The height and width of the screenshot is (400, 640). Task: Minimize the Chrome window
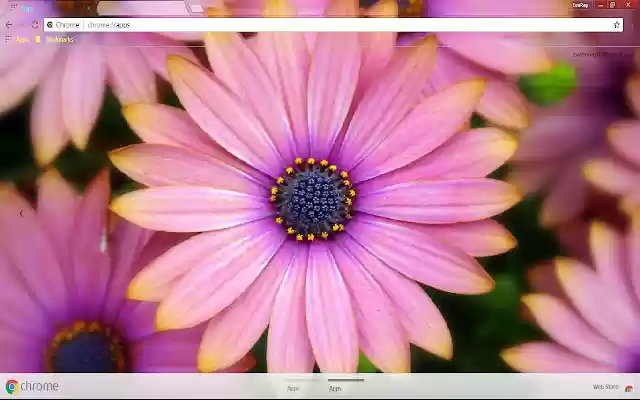pos(600,5)
